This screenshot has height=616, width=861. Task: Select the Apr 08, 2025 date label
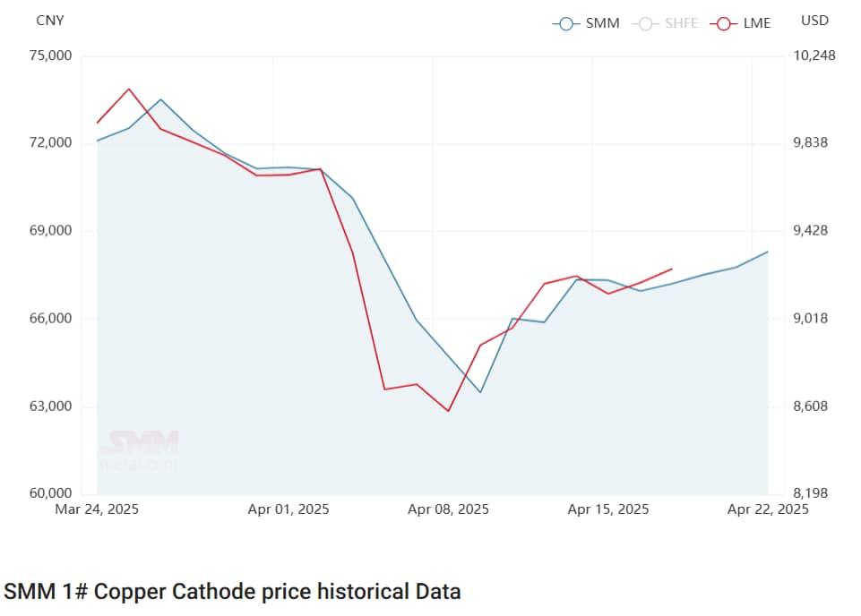(x=448, y=509)
